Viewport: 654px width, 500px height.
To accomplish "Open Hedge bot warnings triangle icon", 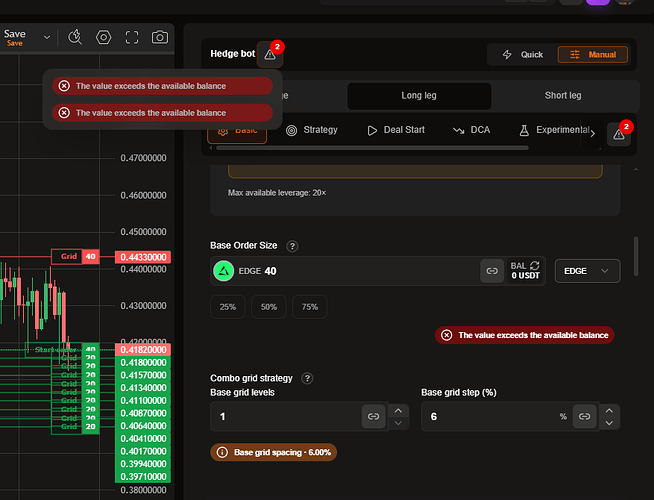I will click(x=270, y=55).
